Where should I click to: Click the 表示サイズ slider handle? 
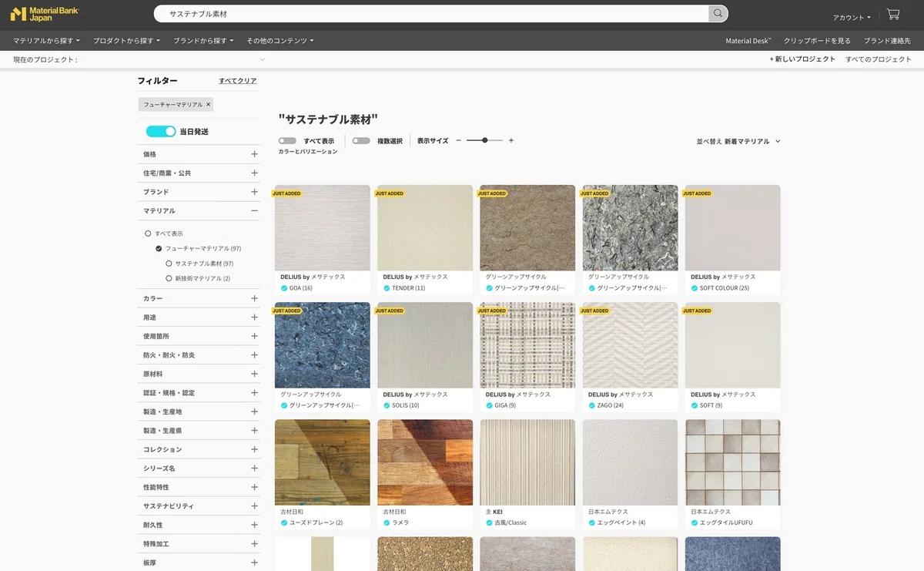[x=484, y=140]
